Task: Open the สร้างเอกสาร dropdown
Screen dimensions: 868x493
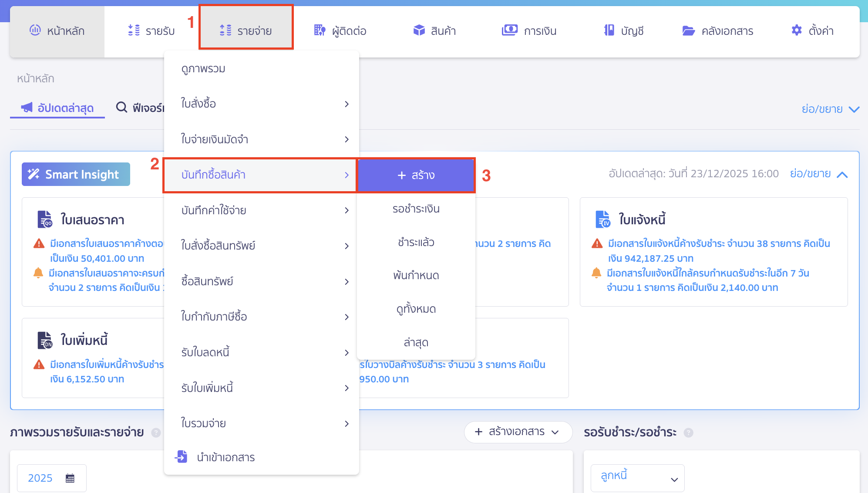Action: click(518, 432)
